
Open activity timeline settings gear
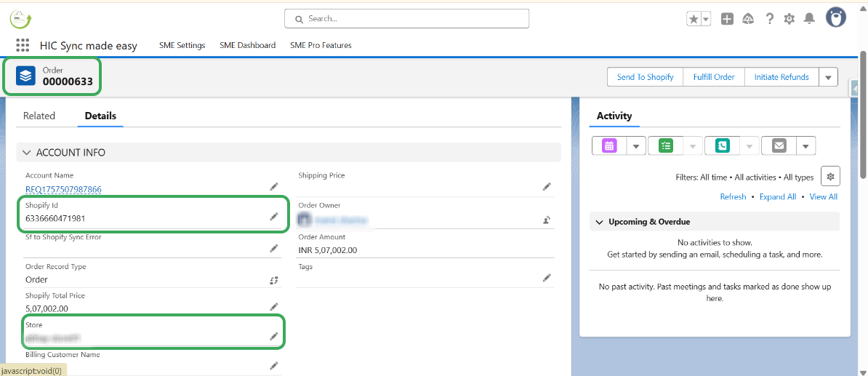pyautogui.click(x=831, y=176)
